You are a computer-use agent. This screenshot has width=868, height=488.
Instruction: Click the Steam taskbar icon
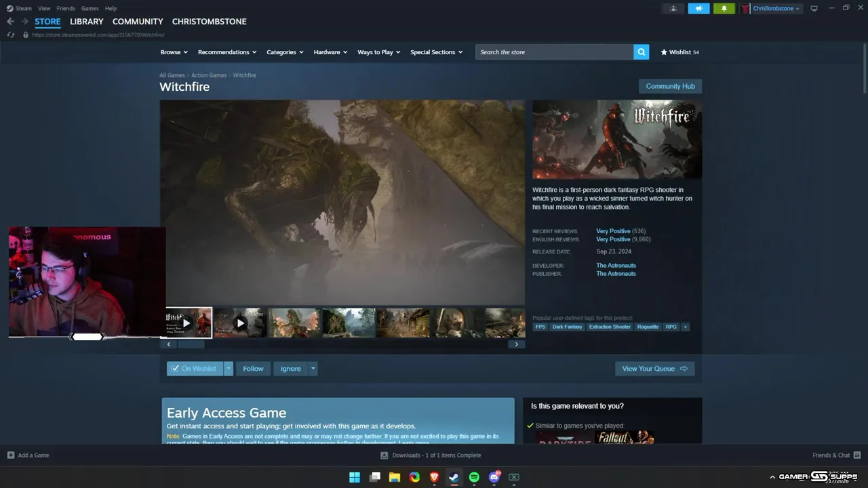tap(454, 477)
